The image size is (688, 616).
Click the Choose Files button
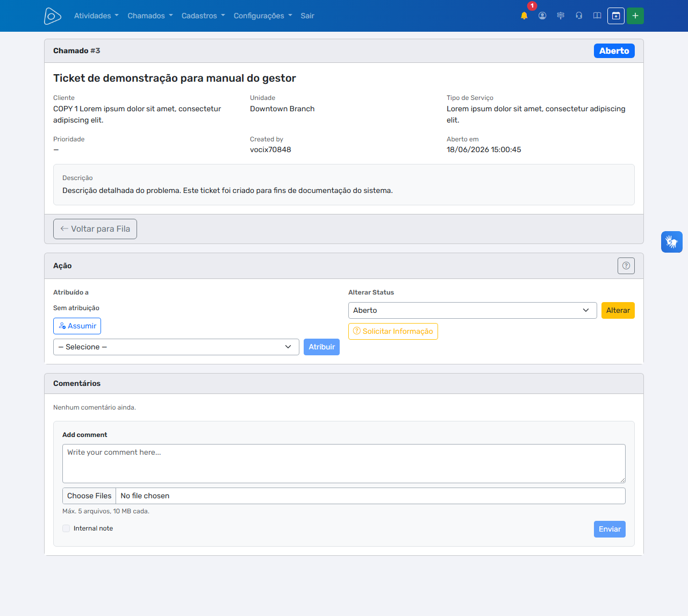coord(89,496)
